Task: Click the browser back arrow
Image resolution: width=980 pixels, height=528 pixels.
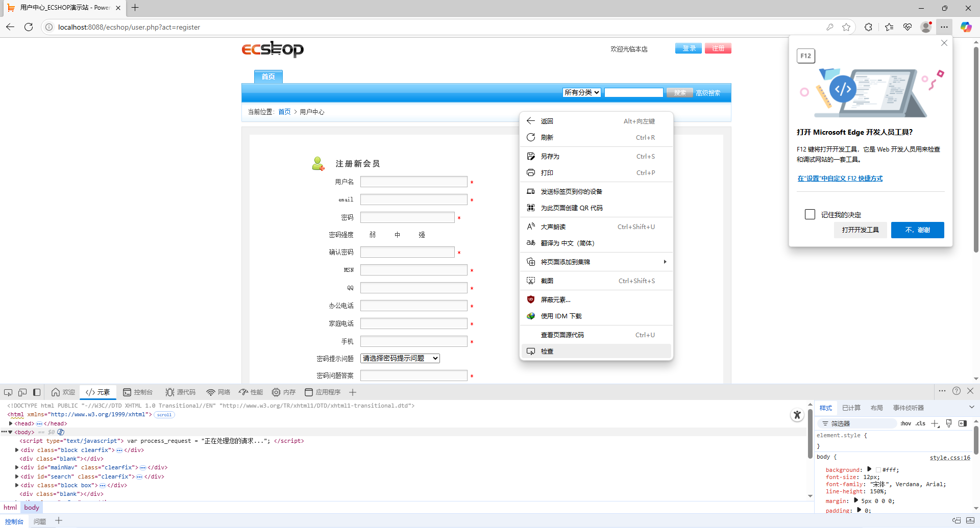Action: 10,27
